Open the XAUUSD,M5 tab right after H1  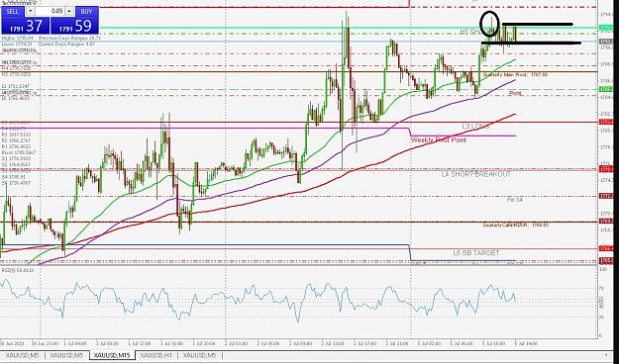pos(199,356)
